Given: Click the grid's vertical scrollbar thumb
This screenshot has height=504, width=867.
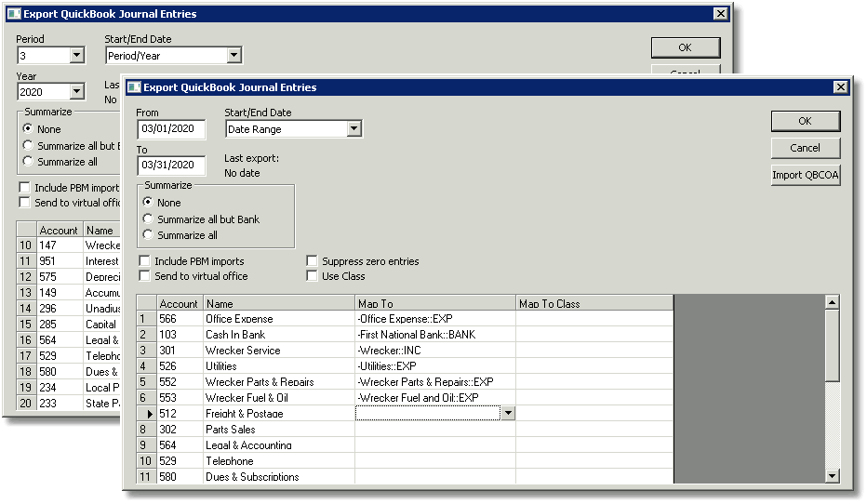Looking at the screenshot, I should click(833, 345).
